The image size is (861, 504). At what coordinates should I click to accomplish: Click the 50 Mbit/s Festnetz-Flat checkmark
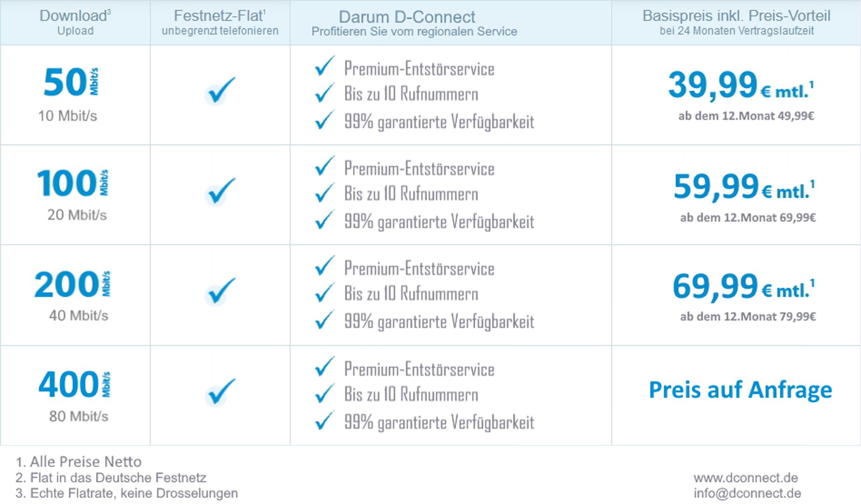(220, 91)
